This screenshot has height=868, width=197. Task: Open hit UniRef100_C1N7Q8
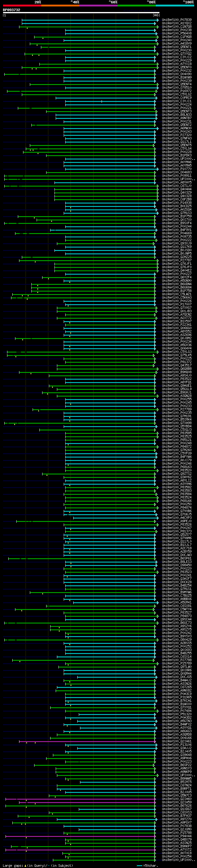[177, 26]
